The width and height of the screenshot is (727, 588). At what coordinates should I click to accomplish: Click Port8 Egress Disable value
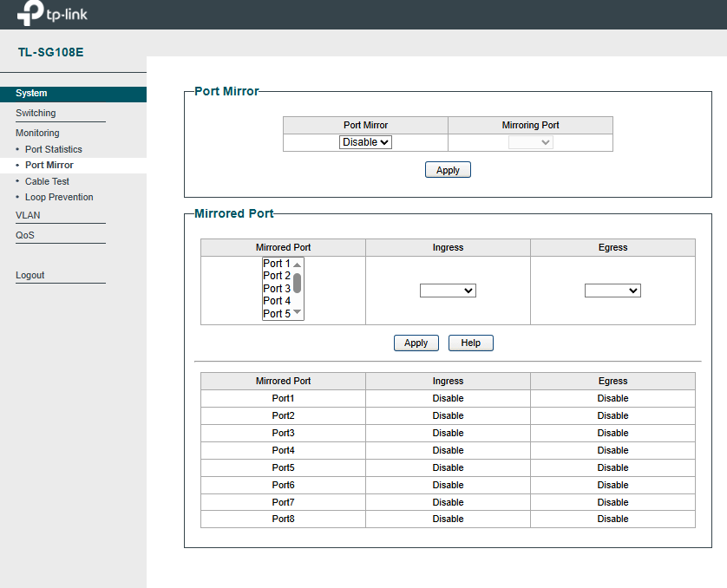(612, 519)
